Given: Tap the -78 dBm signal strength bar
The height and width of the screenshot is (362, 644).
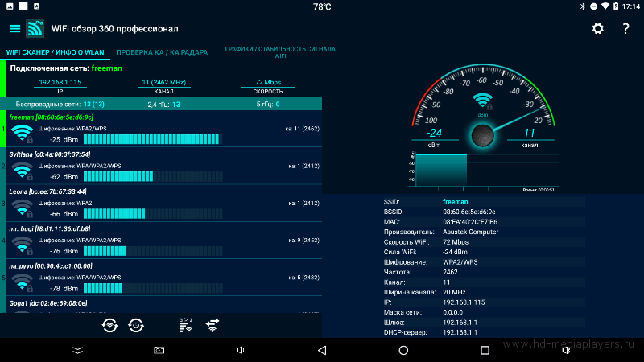Looking at the screenshot, I should pyautogui.click(x=153, y=288).
